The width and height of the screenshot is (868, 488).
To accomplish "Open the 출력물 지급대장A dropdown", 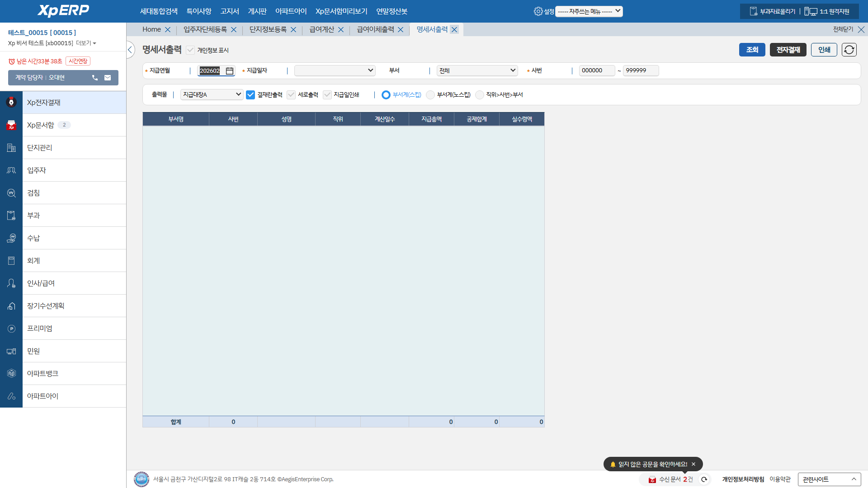I will 212,94.
